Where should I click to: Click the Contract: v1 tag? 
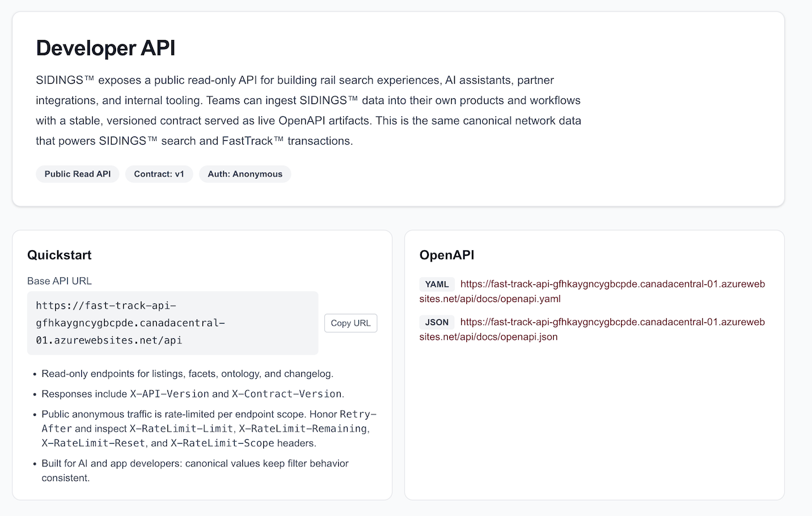pos(159,174)
